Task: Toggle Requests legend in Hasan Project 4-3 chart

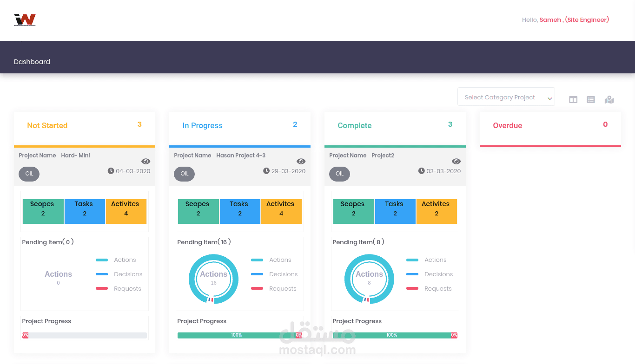Action: [273, 289]
